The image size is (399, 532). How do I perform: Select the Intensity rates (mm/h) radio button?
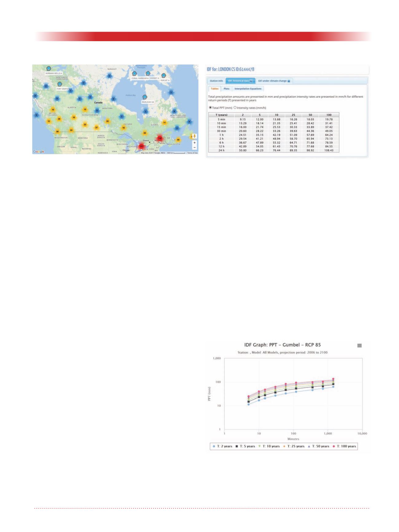click(235, 108)
